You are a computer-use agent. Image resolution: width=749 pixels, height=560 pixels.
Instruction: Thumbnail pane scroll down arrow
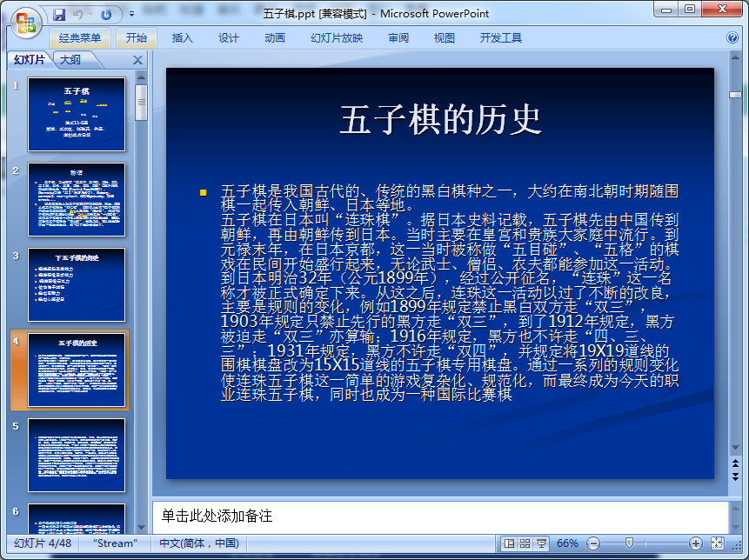(142, 528)
